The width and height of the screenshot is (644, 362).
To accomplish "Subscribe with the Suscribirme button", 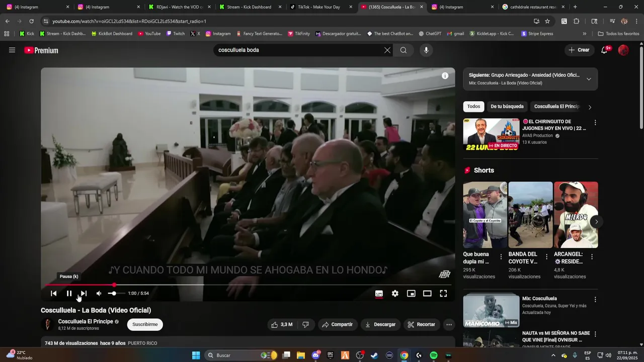I will [145, 325].
